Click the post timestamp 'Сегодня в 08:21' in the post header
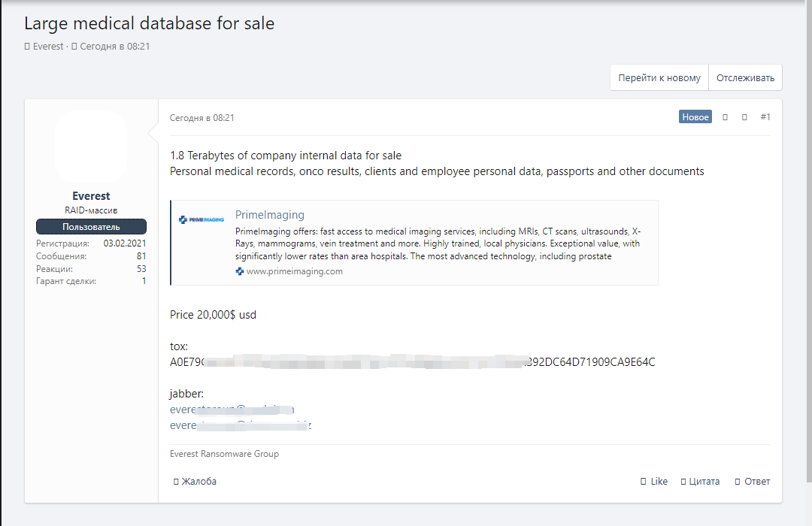Screen dimensions: 812x526 [x=202, y=117]
